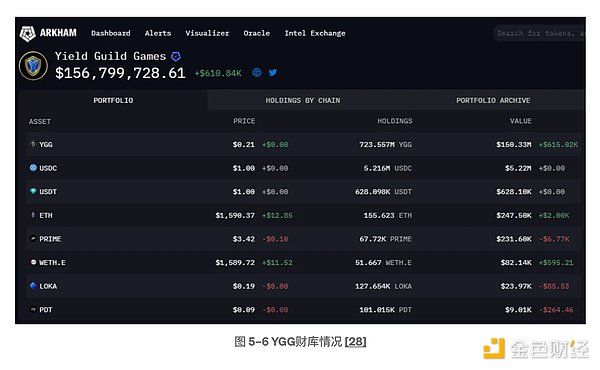Click the $9.01K PDT value

tap(518, 310)
